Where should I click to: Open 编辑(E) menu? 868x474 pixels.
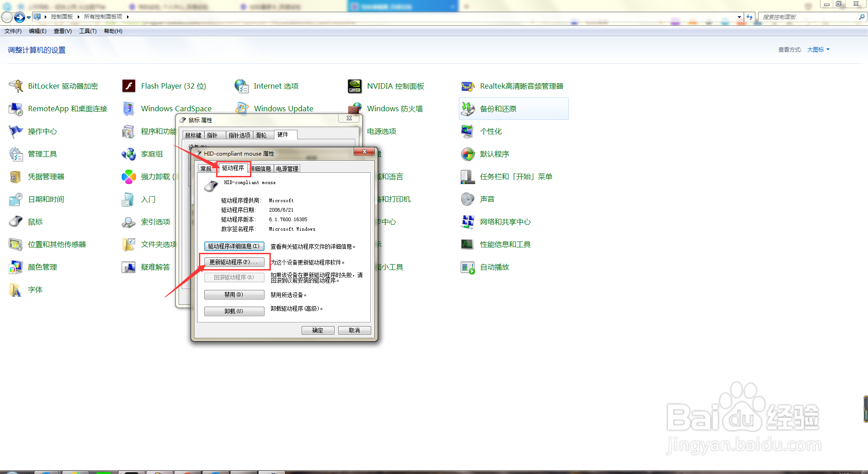tap(38, 31)
